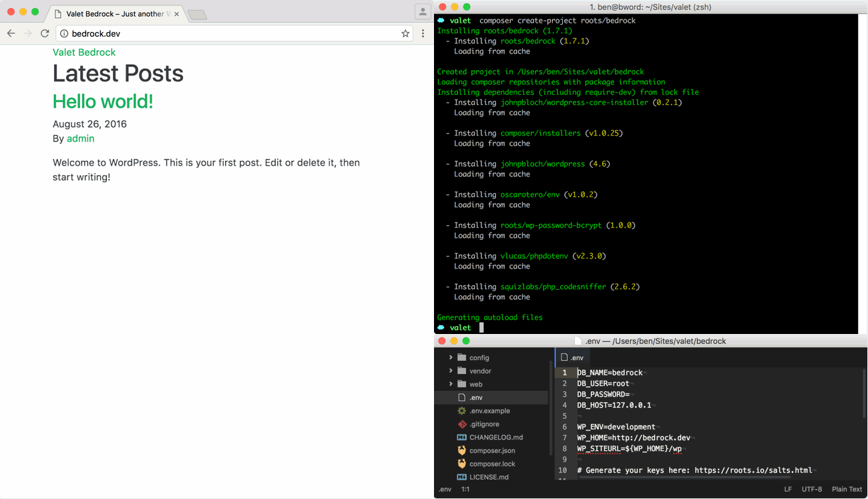This screenshot has height=499, width=868.
Task: Open the Hello world! post
Action: point(103,102)
